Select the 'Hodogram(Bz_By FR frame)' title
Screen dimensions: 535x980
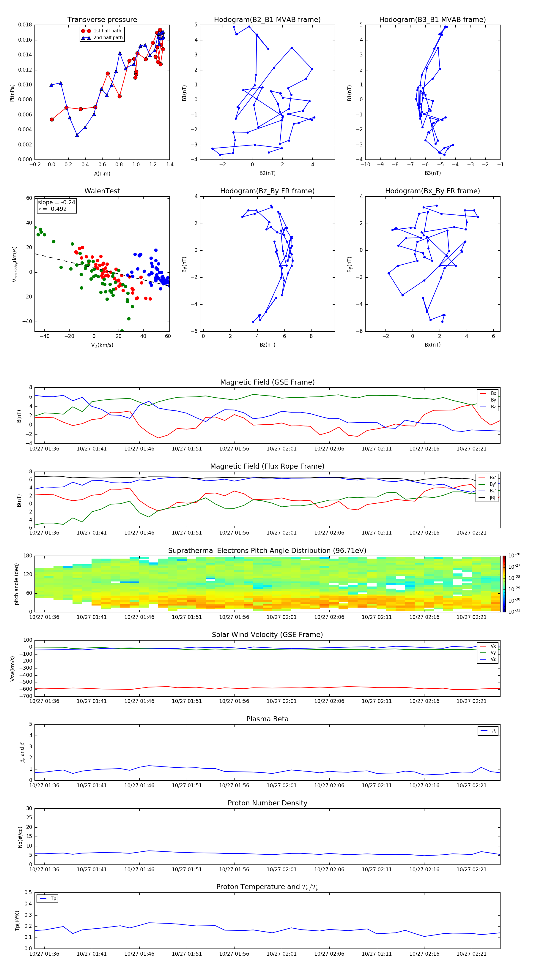[x=267, y=191]
